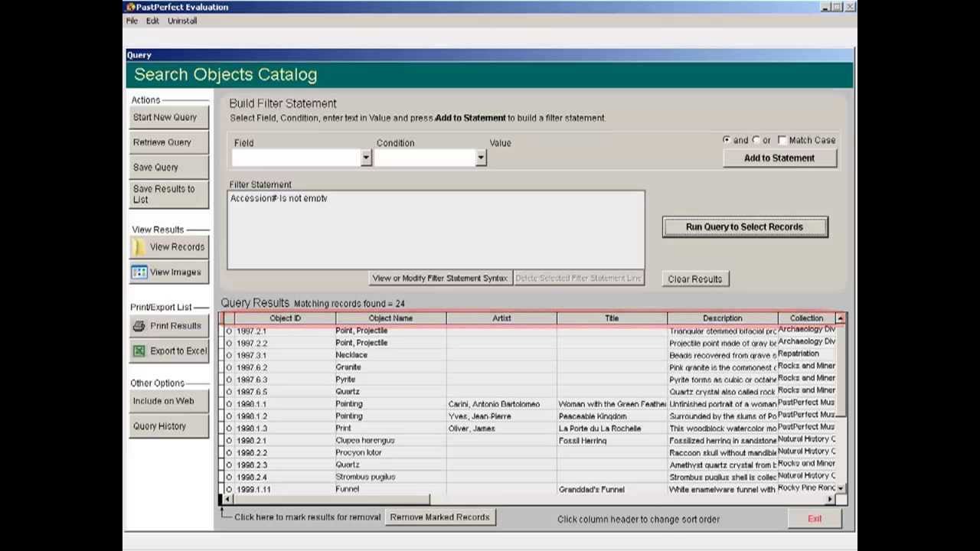Click object ID 1998.2.3 cell
Screen dimensions: 980x551
pyautogui.click(x=285, y=465)
